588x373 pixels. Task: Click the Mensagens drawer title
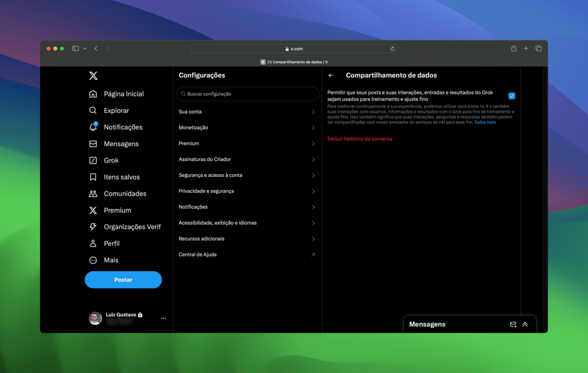[427, 325]
